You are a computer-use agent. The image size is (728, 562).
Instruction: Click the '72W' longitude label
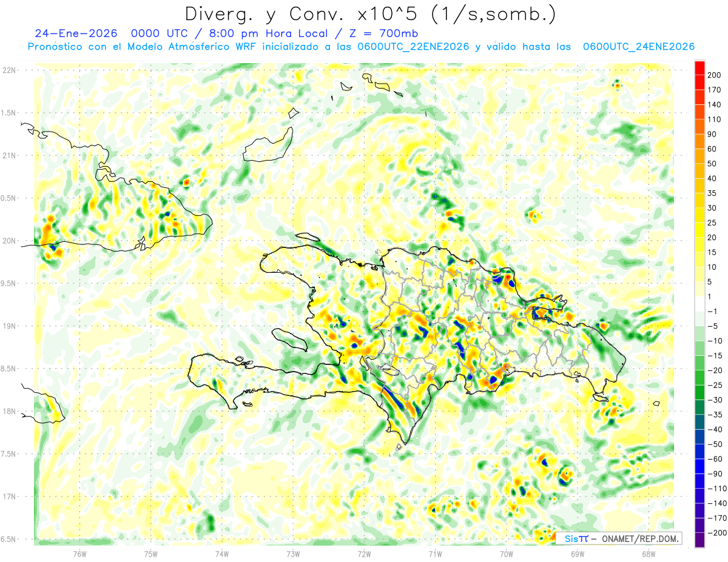pyautogui.click(x=364, y=553)
